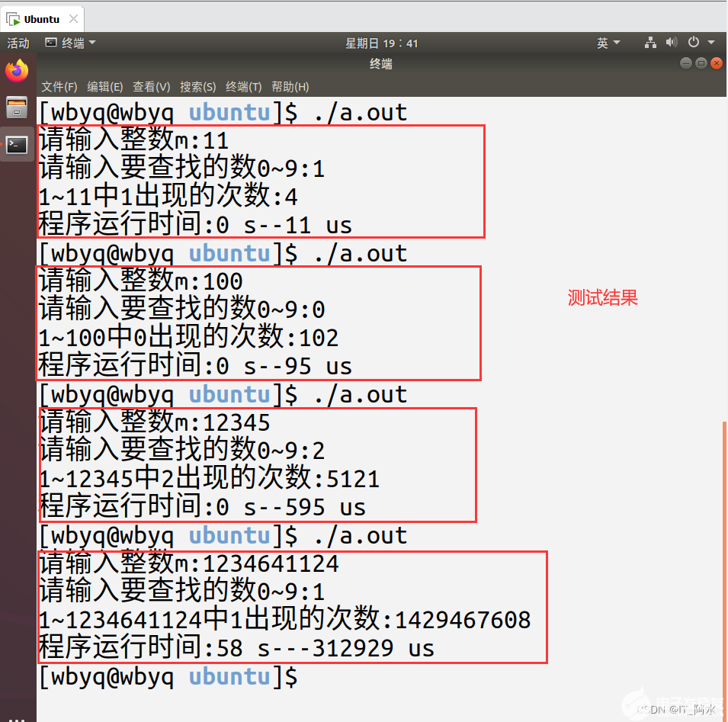Open Firefox from the dock
This screenshot has width=728, height=722.
pyautogui.click(x=17, y=70)
